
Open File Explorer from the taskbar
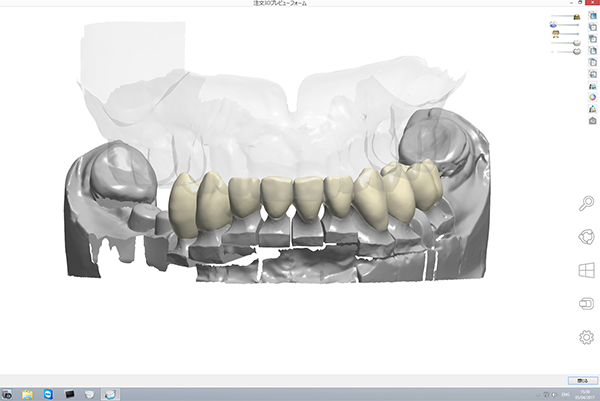[28, 394]
